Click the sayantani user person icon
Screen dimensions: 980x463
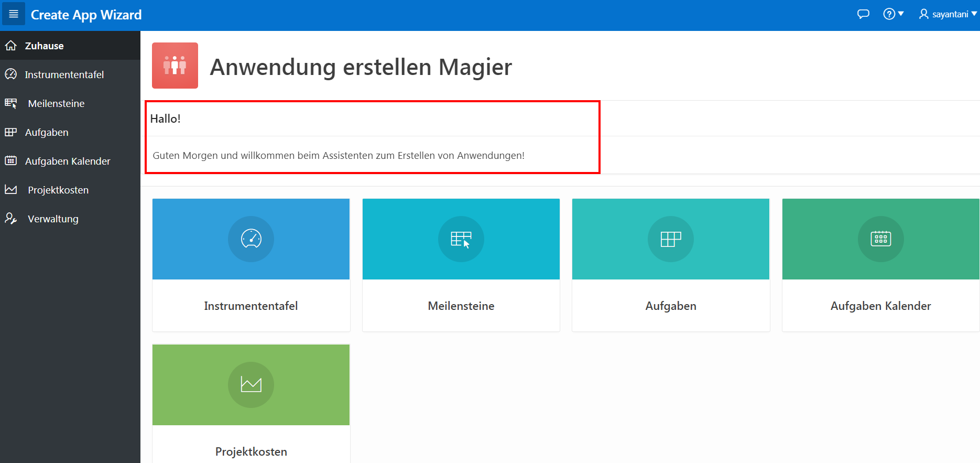click(924, 14)
